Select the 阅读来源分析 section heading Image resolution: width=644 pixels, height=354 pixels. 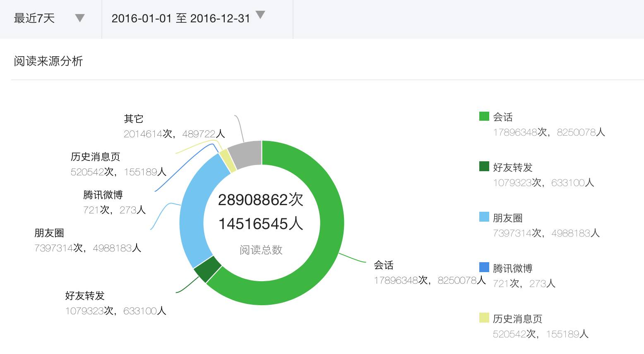pos(48,61)
